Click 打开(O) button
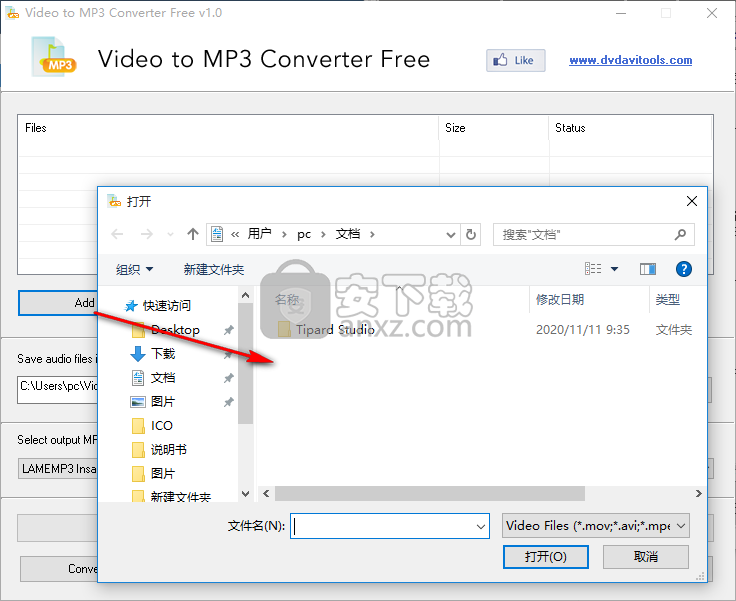736x601 pixels. (x=545, y=557)
